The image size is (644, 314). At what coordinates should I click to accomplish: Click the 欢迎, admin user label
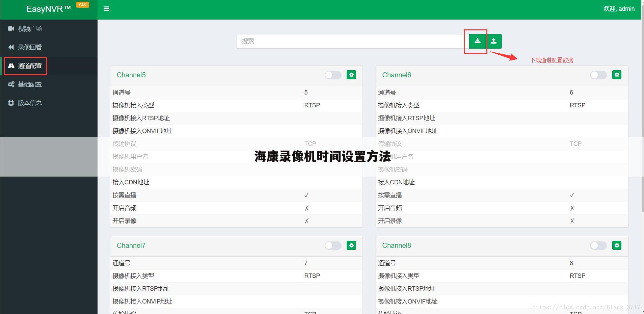pyautogui.click(x=619, y=9)
